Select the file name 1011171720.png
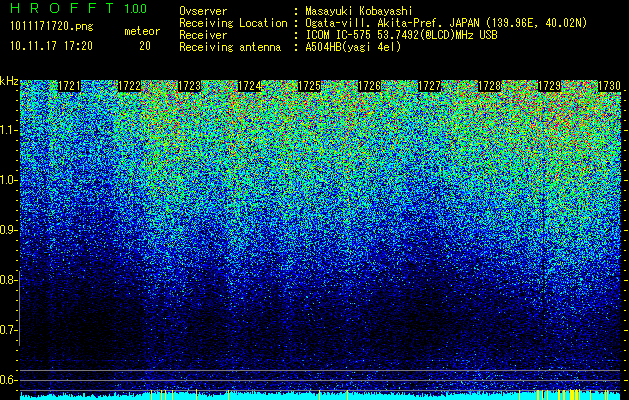The height and width of the screenshot is (400, 629). pyautogui.click(x=52, y=27)
